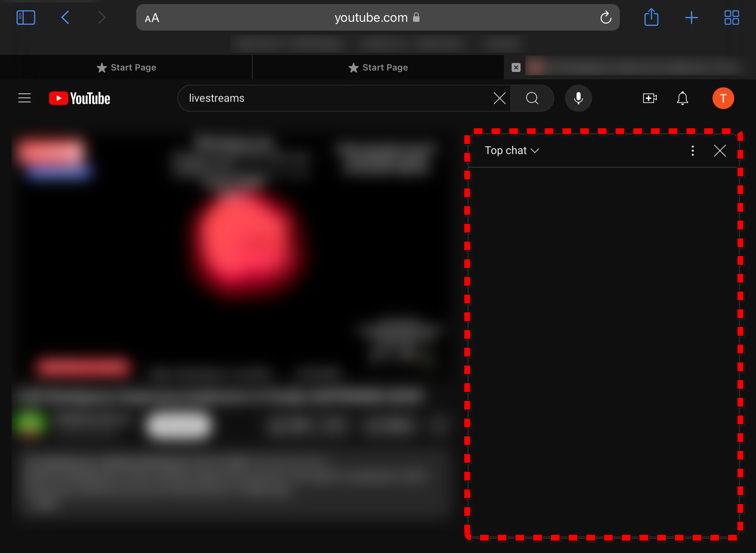Go to YouTube home via the logo
Screen dimensions: 756x553
79,98
